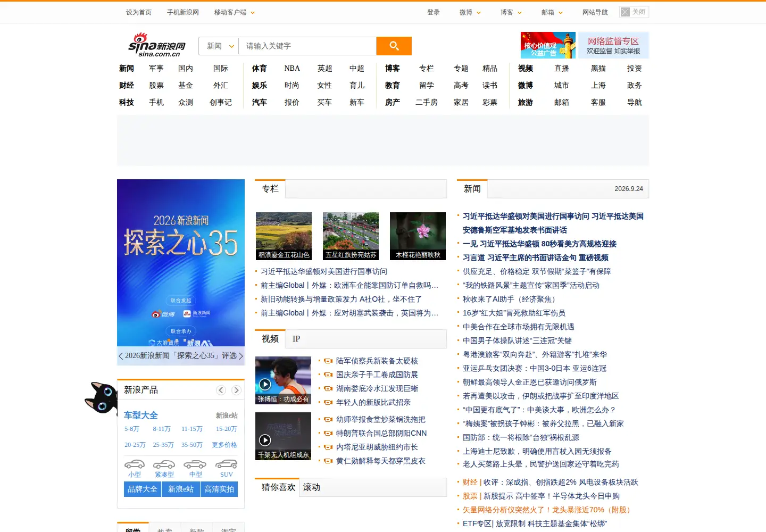Open the NBA navigation link
Image resolution: width=766 pixels, height=532 pixels.
(292, 68)
